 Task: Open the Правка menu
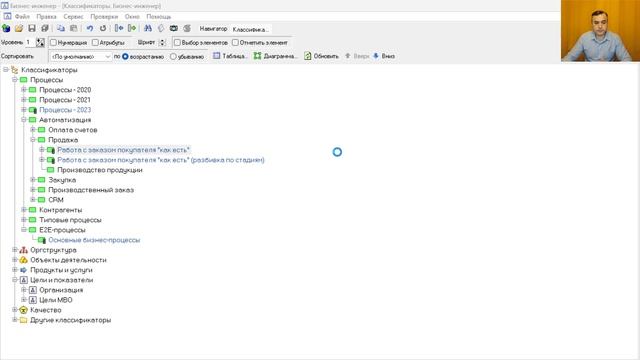pos(46,17)
